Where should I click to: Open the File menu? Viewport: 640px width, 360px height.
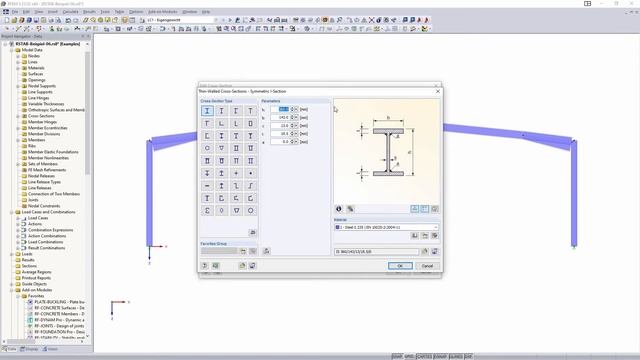15,12
